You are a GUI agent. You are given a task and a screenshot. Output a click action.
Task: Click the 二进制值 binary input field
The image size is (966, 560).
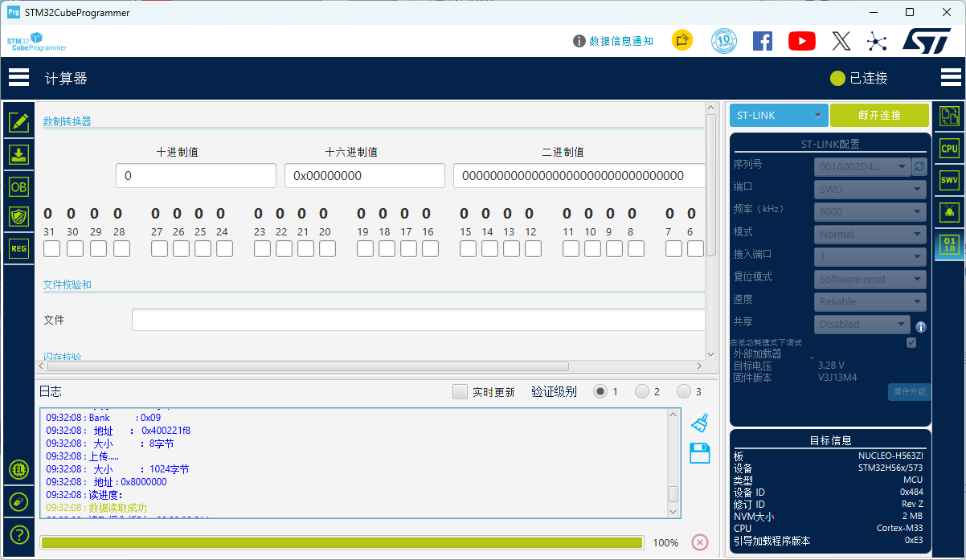pos(579,176)
